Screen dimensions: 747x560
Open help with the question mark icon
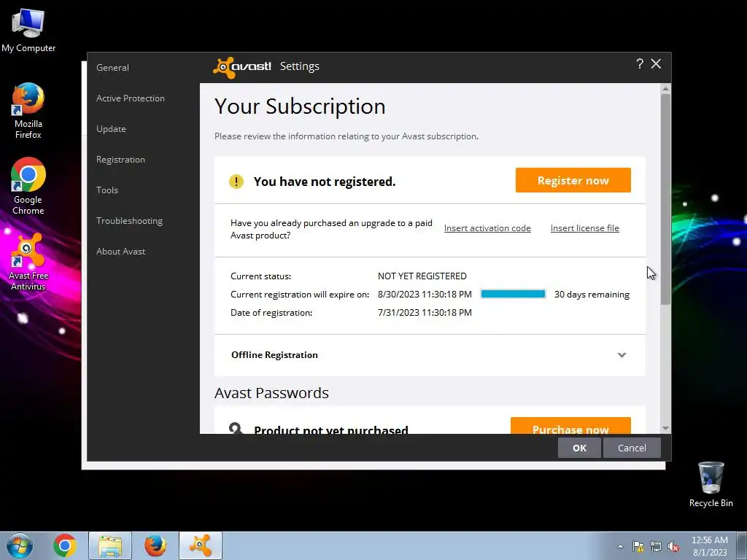(x=640, y=64)
